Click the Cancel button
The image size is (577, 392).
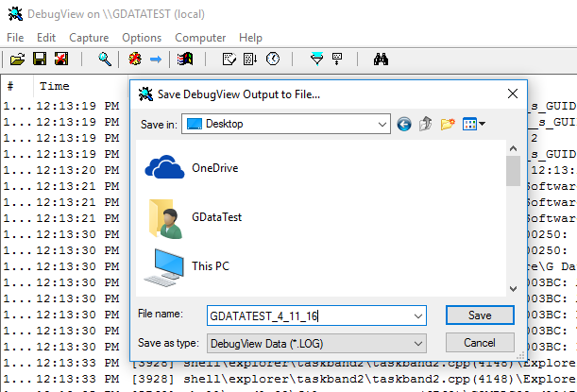click(480, 343)
